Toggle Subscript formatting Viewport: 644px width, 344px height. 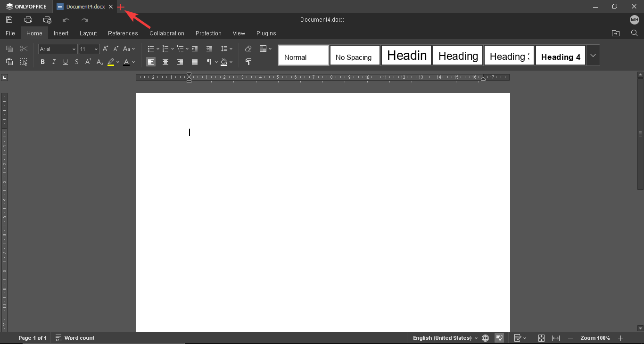pos(99,62)
